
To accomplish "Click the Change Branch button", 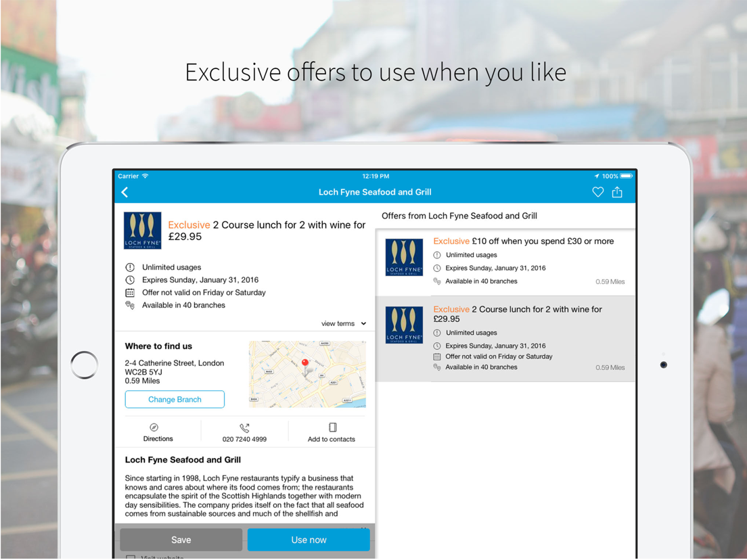I will (x=175, y=400).
